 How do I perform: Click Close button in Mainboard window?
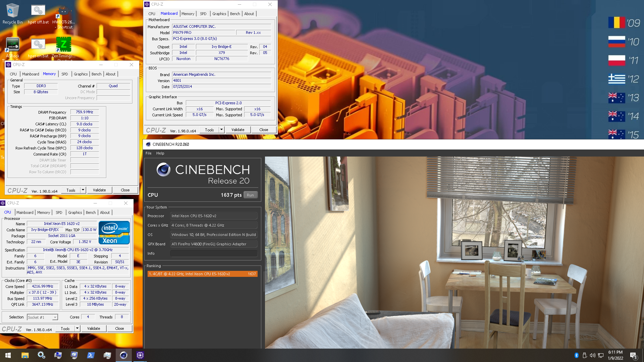coord(264,130)
